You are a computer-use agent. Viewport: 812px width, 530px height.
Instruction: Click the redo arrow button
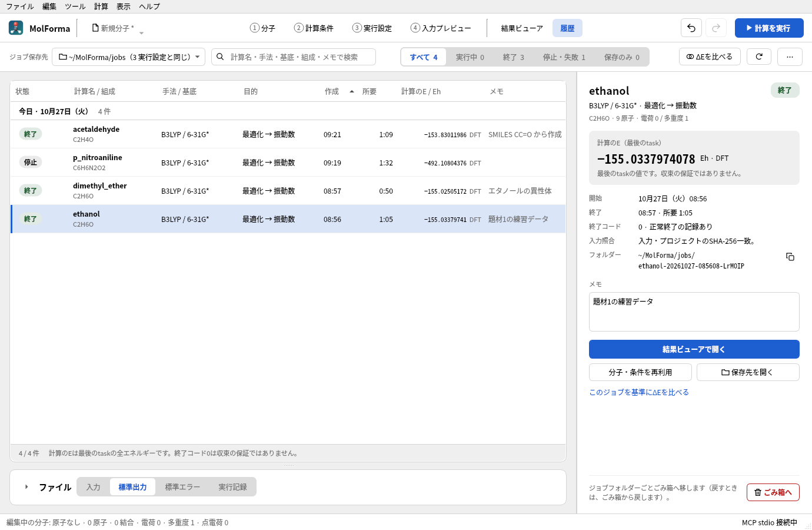tap(716, 28)
